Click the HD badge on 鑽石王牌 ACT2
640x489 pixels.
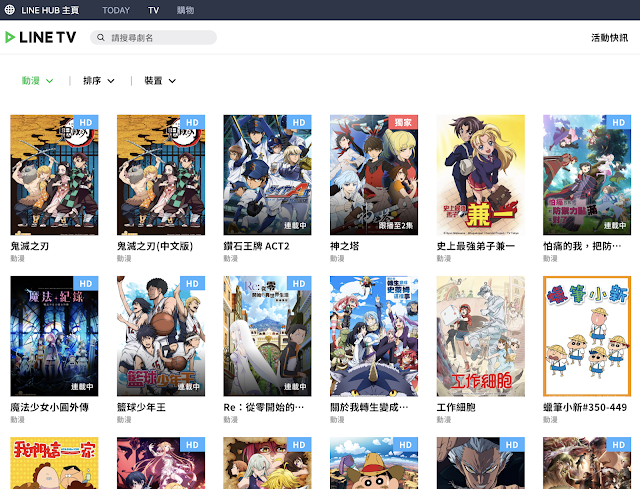click(299, 122)
